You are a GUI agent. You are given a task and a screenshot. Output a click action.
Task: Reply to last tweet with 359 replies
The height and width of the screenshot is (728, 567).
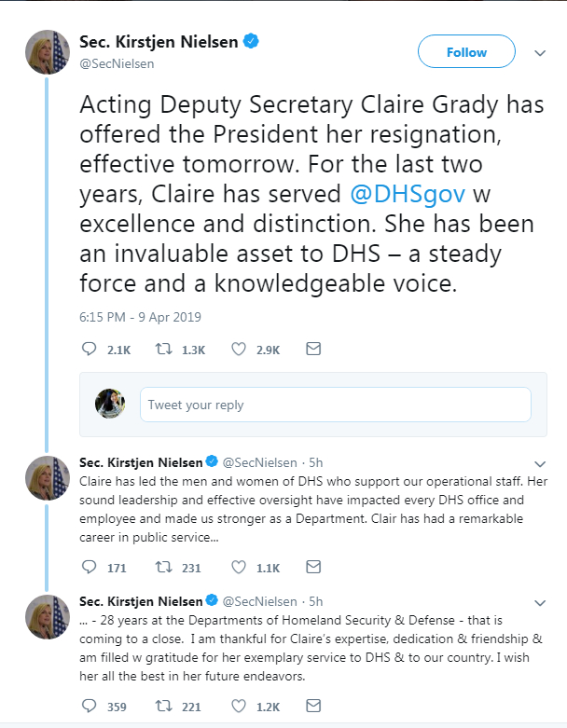pos(90,707)
